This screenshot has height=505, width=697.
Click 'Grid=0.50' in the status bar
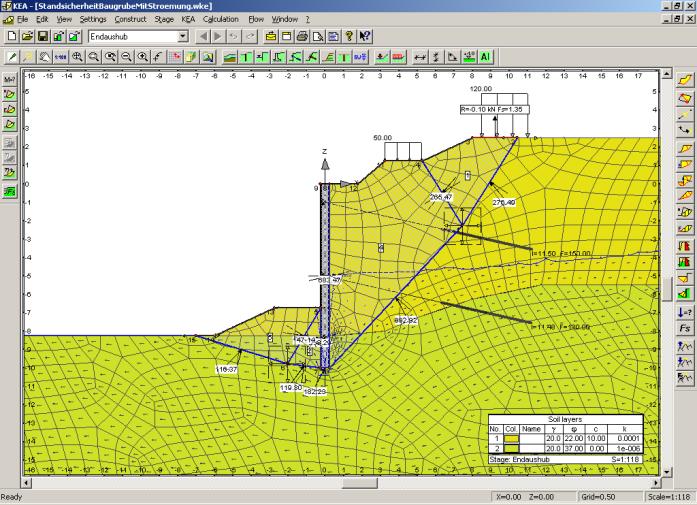pyautogui.click(x=598, y=497)
